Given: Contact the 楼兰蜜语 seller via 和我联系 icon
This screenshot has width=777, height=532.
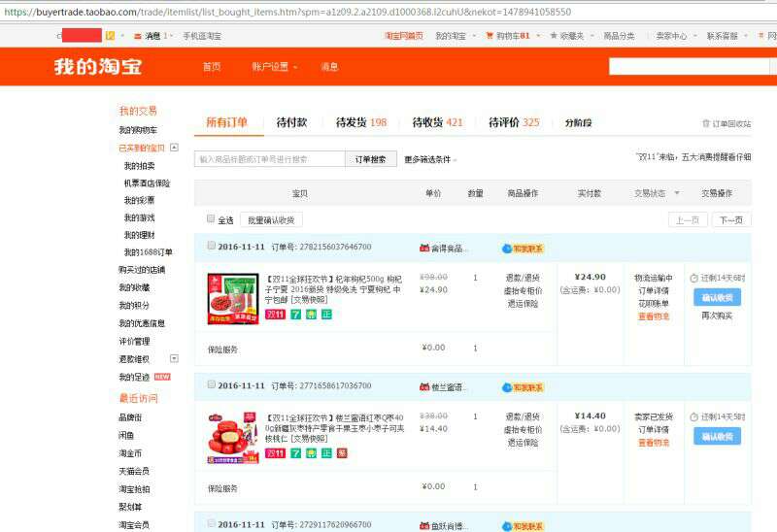Looking at the screenshot, I should (523, 387).
